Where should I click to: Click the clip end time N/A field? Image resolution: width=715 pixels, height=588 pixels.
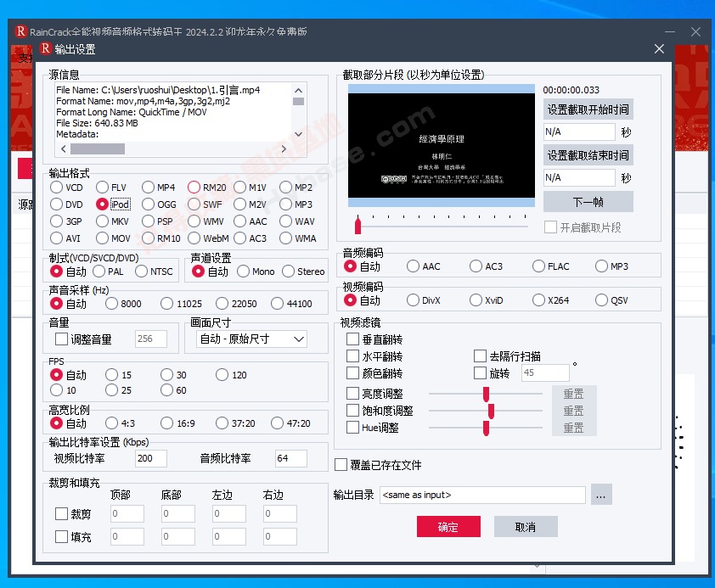[x=579, y=177]
